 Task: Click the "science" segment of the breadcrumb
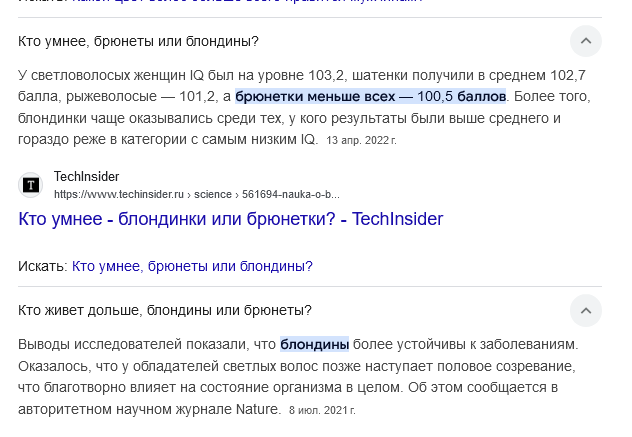[213, 194]
